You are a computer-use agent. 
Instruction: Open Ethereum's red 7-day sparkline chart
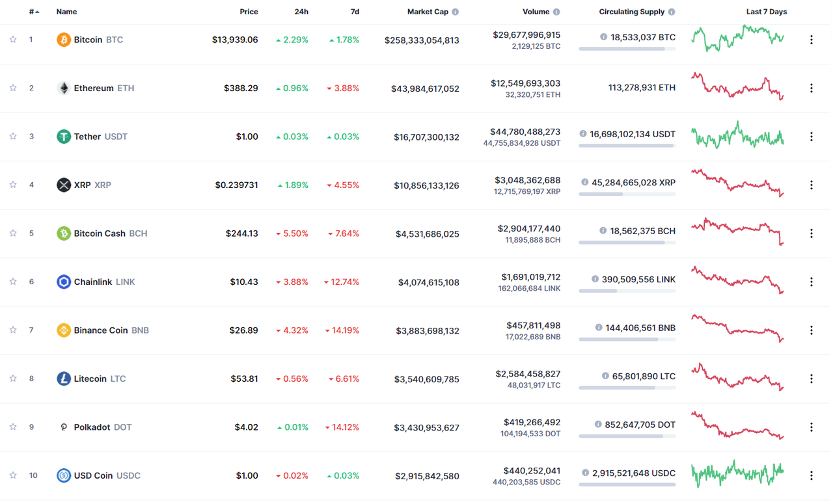737,86
